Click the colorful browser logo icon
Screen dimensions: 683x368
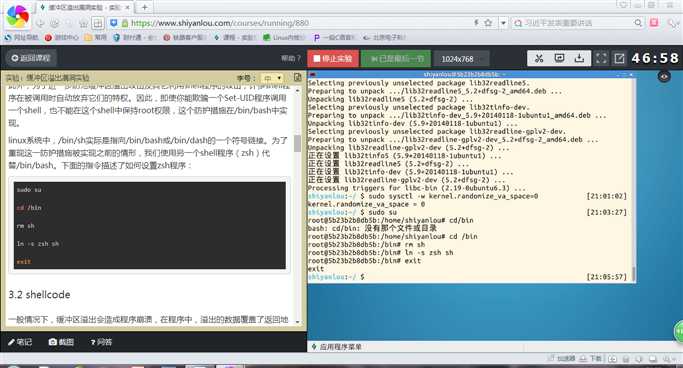(18, 17)
